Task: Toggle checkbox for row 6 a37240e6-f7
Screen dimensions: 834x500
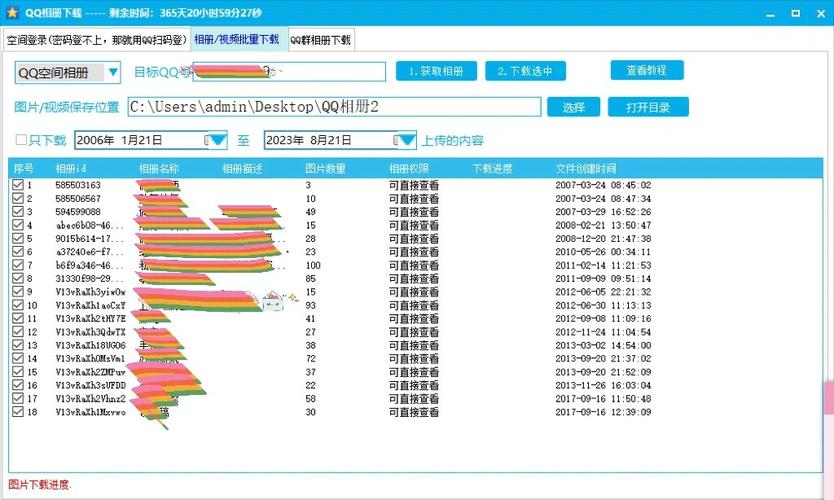Action: (x=18, y=251)
